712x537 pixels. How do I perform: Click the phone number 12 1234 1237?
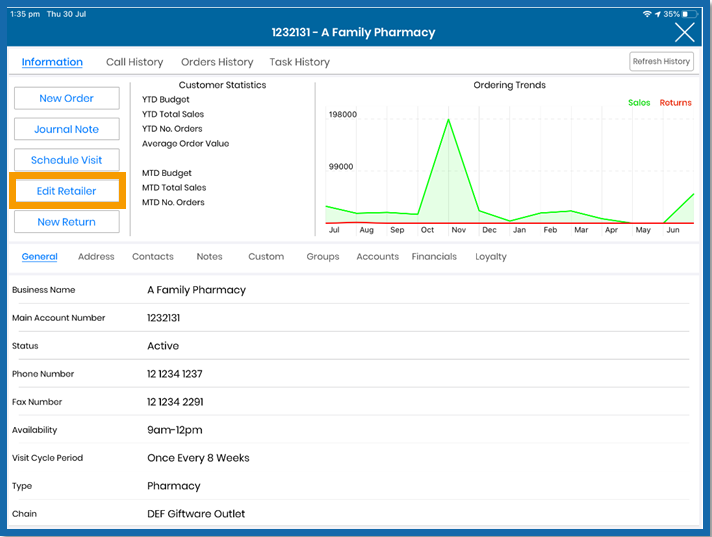(175, 374)
